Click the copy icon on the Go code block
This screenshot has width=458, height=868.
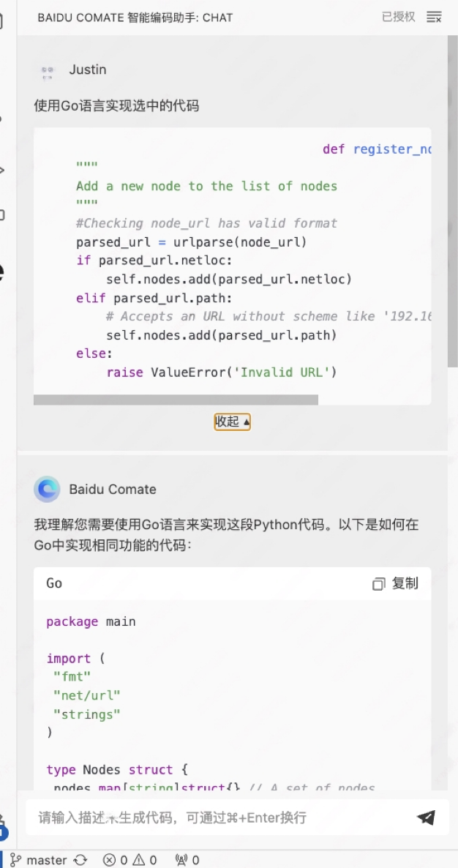coord(378,583)
